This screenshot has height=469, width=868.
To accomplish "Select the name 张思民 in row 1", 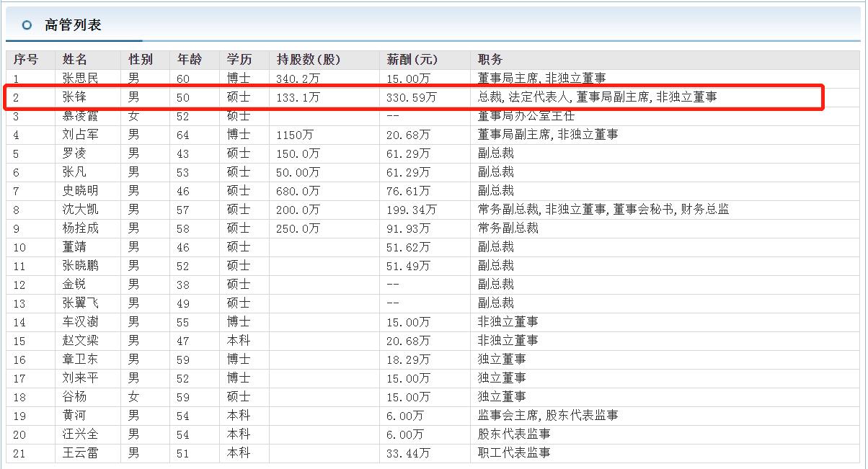I will point(81,79).
